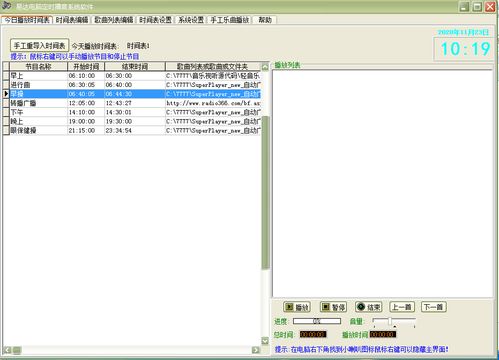Click the 进度 progress bar
This screenshot has height=360, width=499.
pyautogui.click(x=317, y=321)
